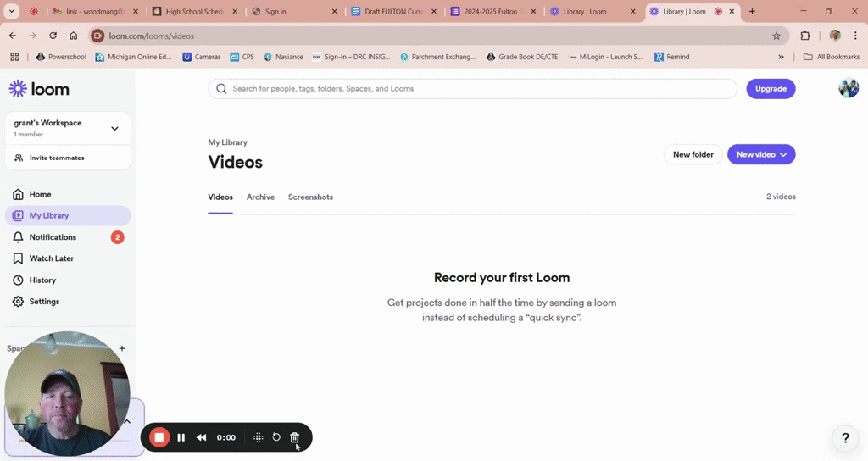Open the apps grid in bookmarks bar
This screenshot has height=461, width=868.
pos(14,57)
